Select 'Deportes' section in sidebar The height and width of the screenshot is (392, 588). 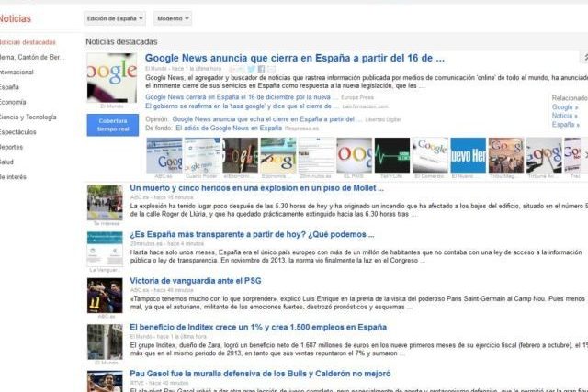click(11, 147)
